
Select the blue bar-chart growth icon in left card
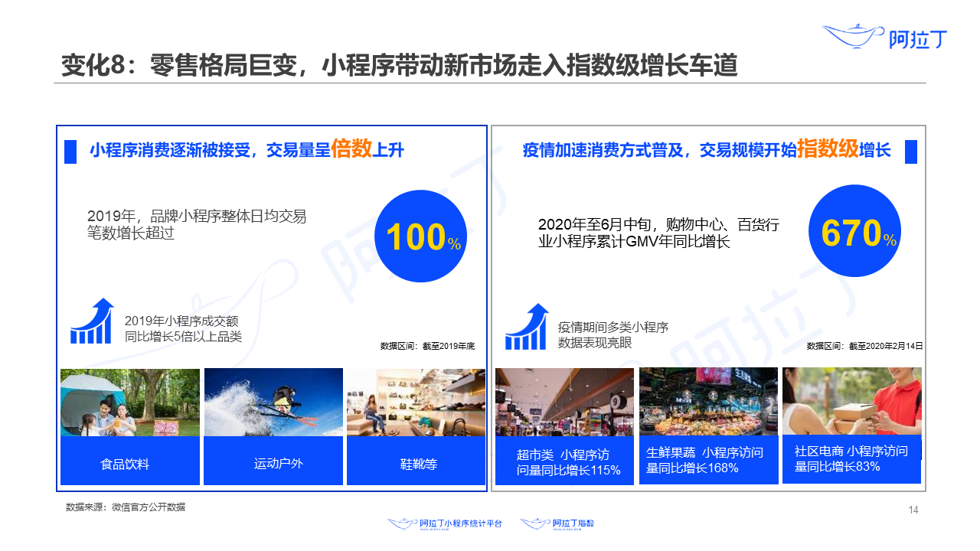93,321
